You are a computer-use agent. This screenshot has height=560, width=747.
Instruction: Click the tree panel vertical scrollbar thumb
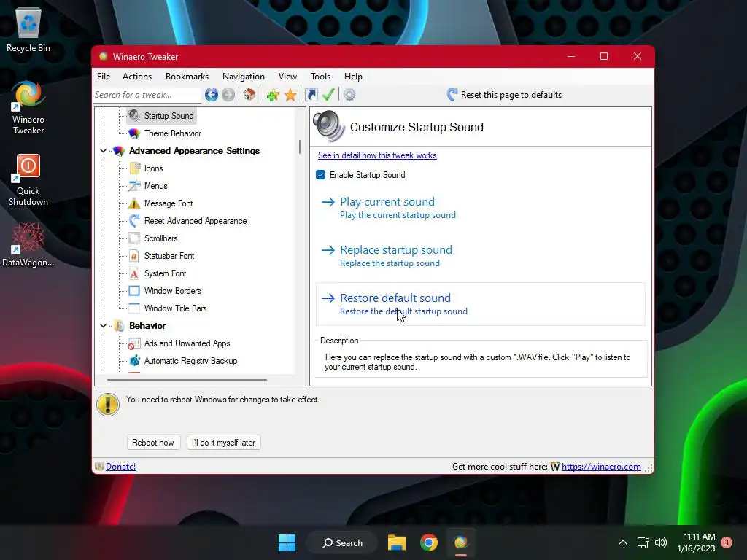pyautogui.click(x=300, y=147)
